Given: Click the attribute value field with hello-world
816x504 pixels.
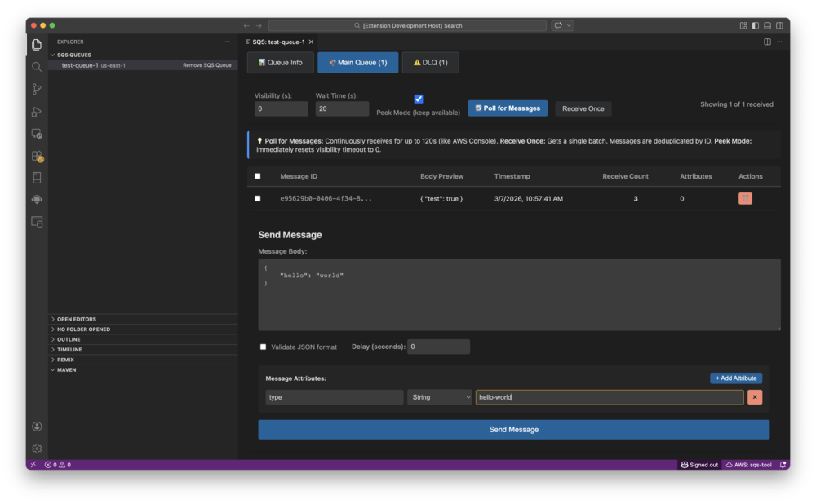Looking at the screenshot, I should click(610, 397).
